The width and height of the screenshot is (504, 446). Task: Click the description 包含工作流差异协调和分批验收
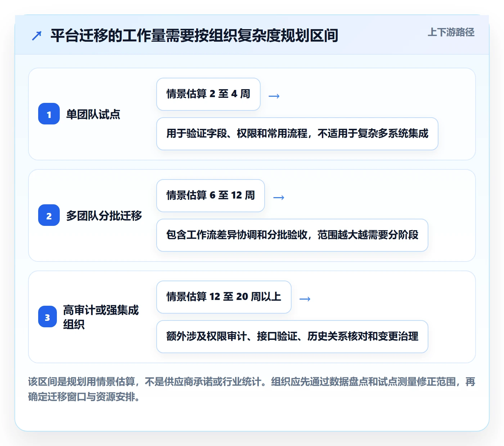coord(292,235)
